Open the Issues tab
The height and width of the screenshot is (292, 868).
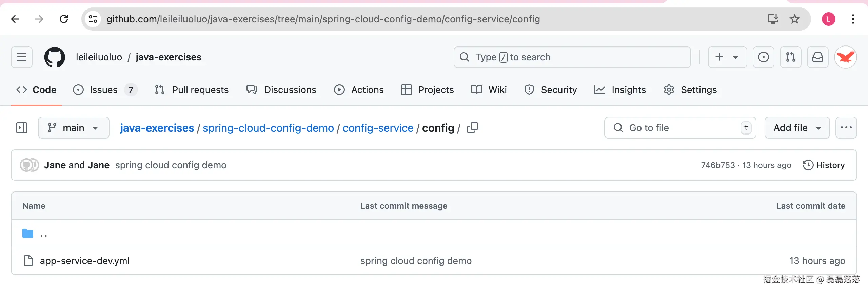(105, 90)
